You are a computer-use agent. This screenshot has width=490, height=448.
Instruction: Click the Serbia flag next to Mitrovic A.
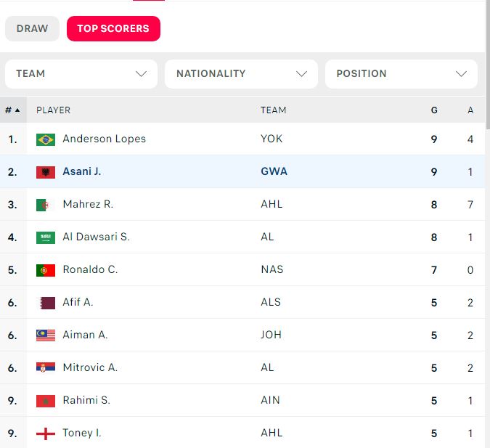pos(46,368)
